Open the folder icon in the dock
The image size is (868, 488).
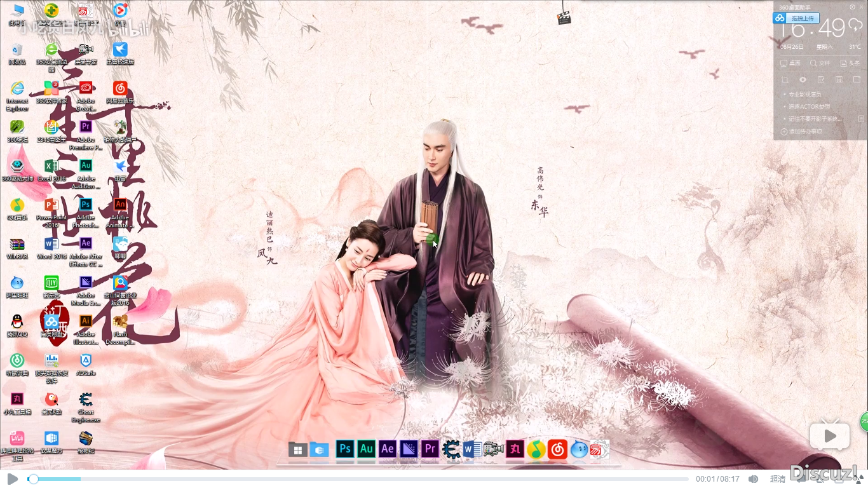pyautogui.click(x=319, y=449)
